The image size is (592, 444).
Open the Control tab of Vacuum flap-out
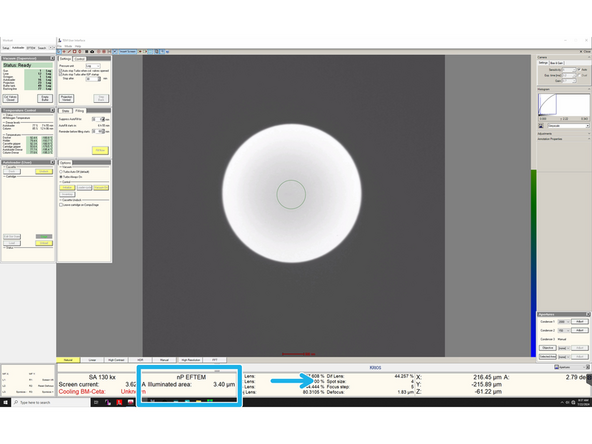pyautogui.click(x=79, y=59)
